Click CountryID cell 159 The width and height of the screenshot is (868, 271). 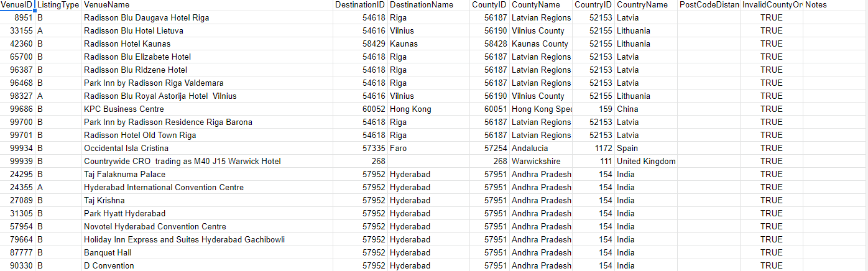[593, 109]
